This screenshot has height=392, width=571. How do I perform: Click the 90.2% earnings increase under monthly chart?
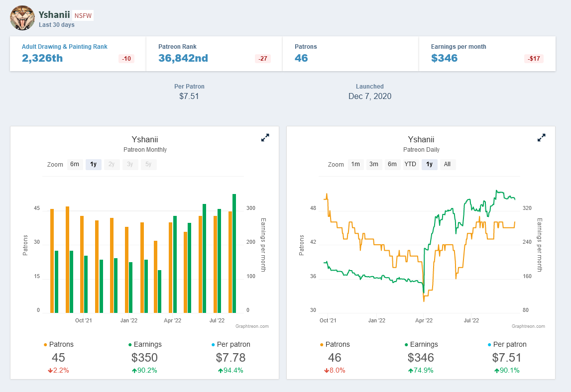[x=144, y=371]
